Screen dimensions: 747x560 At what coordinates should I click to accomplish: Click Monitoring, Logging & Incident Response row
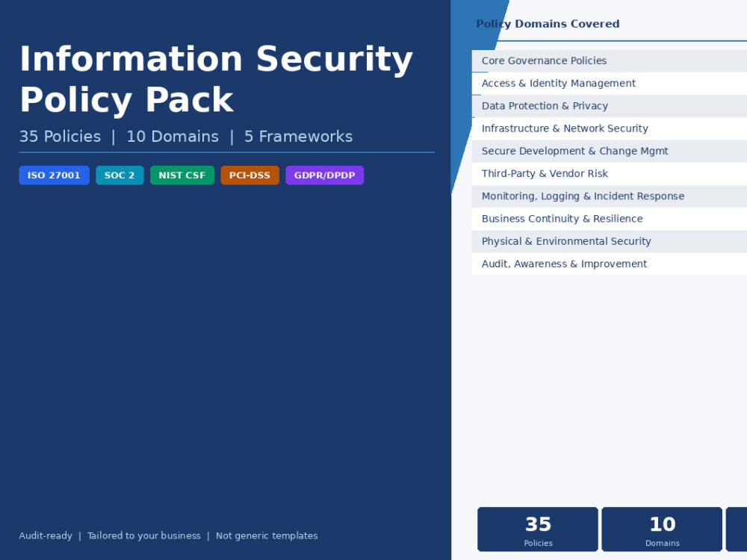pyautogui.click(x=610, y=196)
